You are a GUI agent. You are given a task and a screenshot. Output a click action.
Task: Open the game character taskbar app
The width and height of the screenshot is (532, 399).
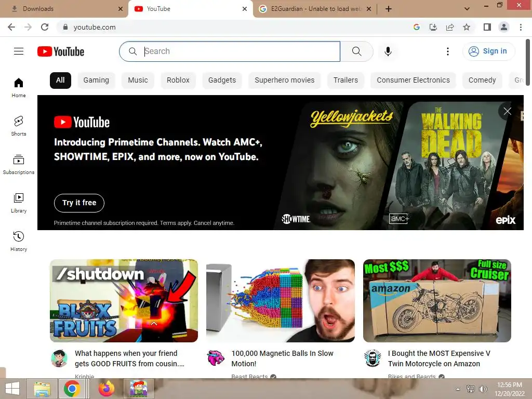click(x=139, y=389)
